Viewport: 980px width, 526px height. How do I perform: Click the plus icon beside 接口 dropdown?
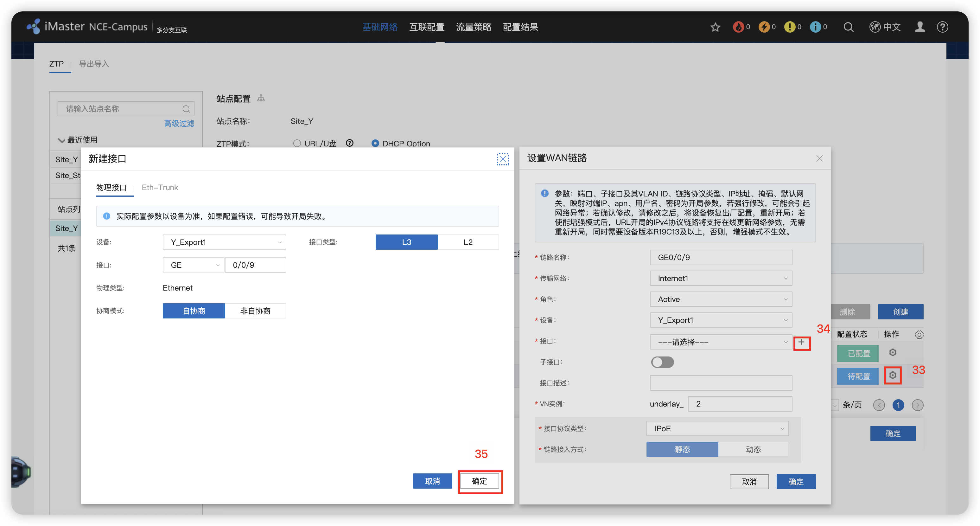[x=802, y=342]
